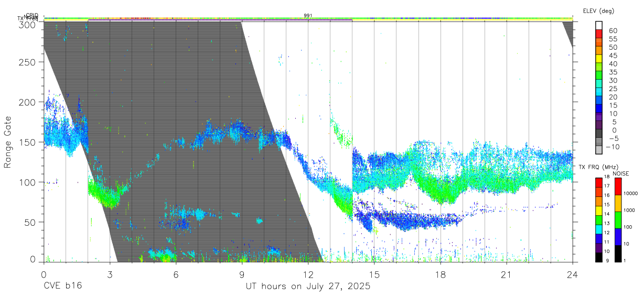The image size is (644, 297).
Task: Click the 6 tick on UT hours axis
Action: (x=176, y=274)
